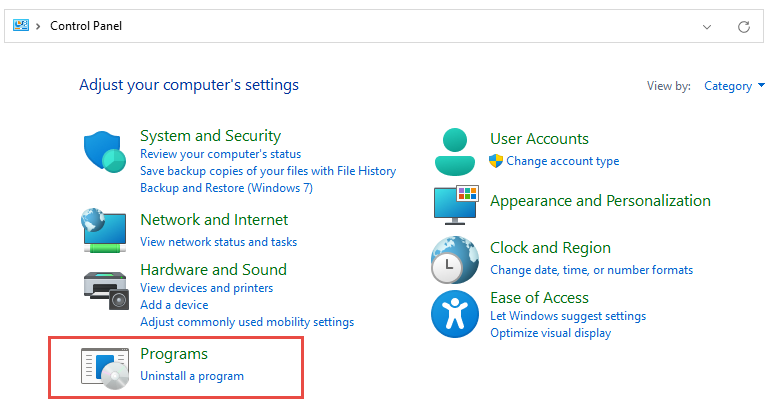Open Clock and Region category
Screen dimensions: 773x417
click(550, 247)
